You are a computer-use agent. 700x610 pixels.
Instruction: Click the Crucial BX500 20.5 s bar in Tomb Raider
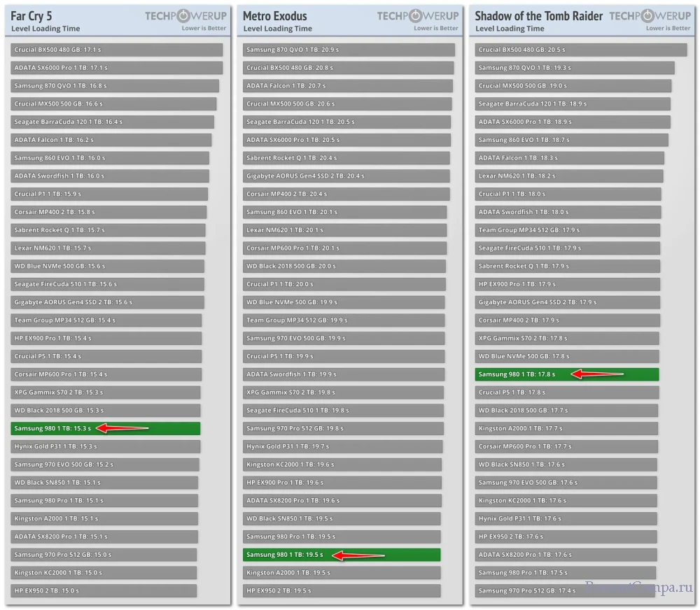[x=581, y=50]
